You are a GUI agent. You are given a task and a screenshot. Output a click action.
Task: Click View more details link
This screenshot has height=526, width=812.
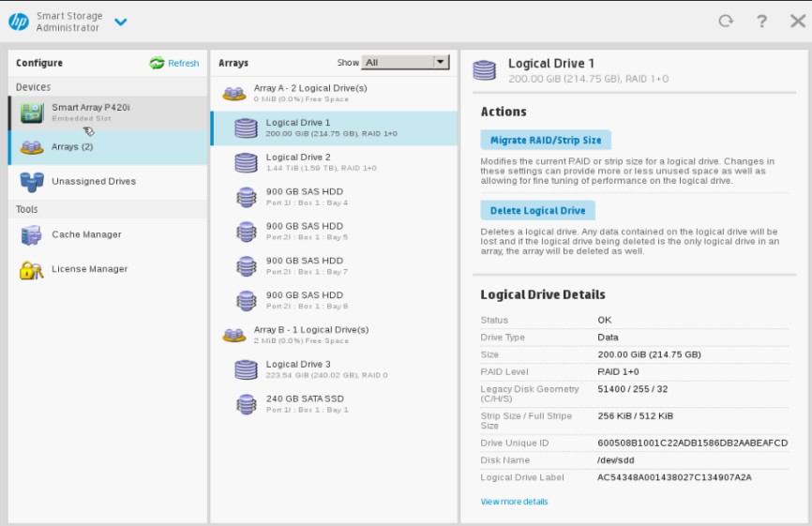[514, 502]
